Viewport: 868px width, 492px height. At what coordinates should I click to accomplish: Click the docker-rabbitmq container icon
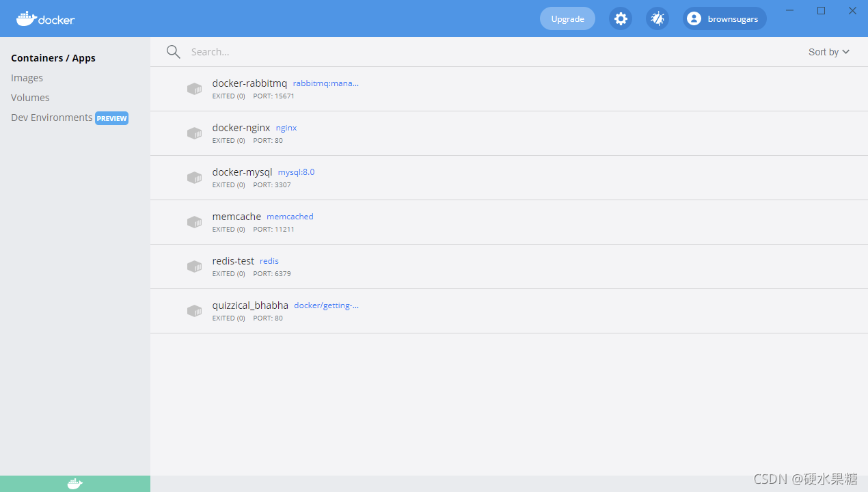[195, 89]
